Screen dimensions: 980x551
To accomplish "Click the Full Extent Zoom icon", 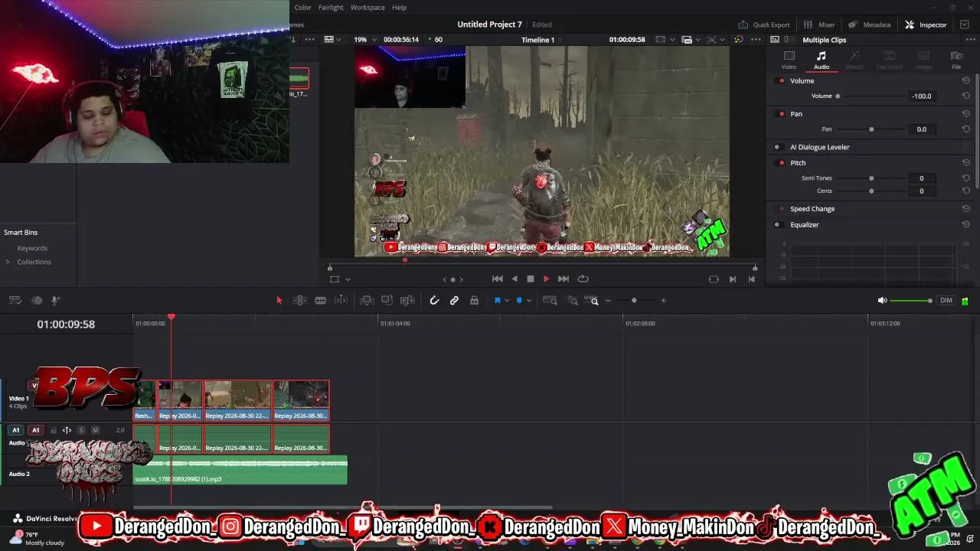I will pos(550,301).
